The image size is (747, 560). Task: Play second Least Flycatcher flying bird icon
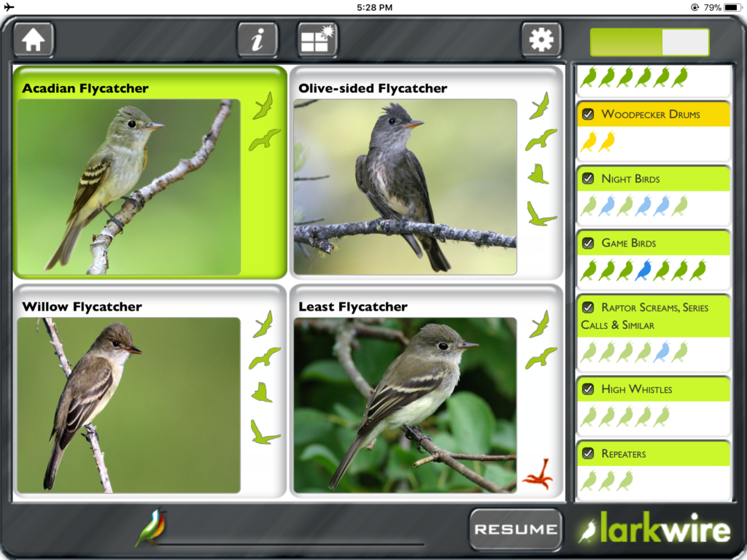pos(541,358)
